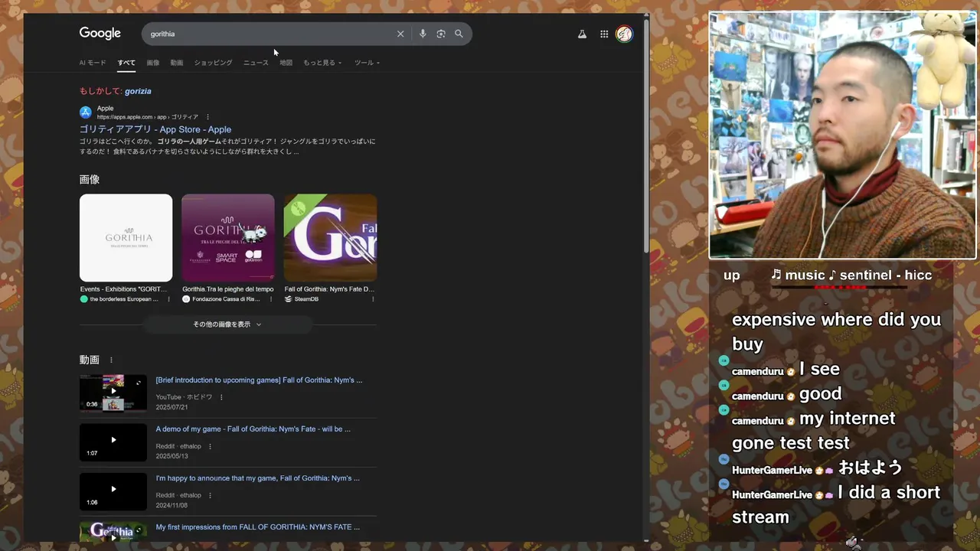Switch to ニュース tab
This screenshot has height=551, width=980.
(x=256, y=63)
